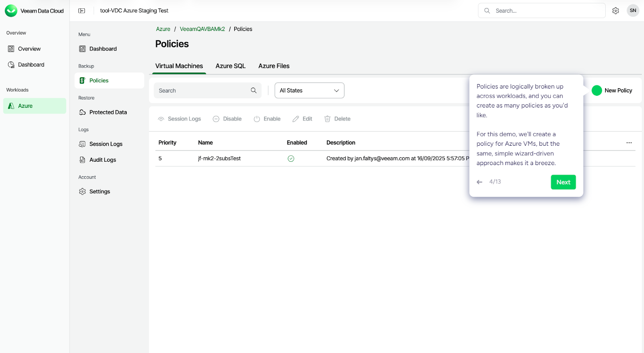
Task: Click the Policies breadcrumb text
Action: coord(243,29)
